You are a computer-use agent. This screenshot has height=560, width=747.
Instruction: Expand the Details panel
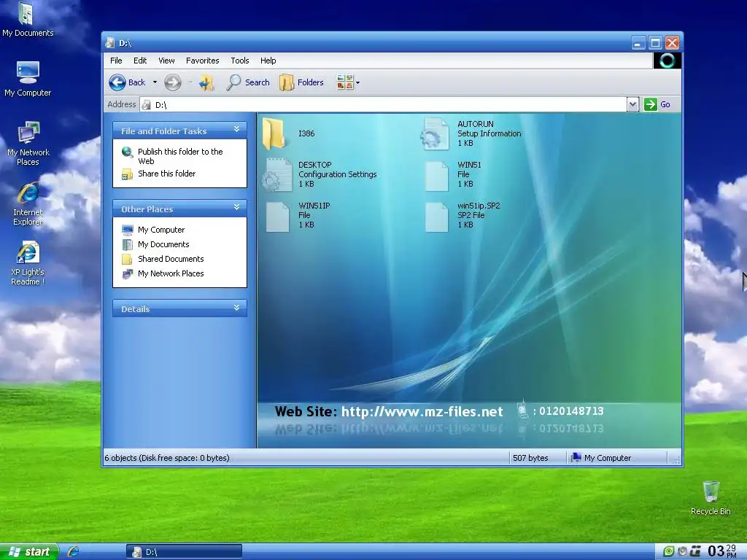coord(236,308)
